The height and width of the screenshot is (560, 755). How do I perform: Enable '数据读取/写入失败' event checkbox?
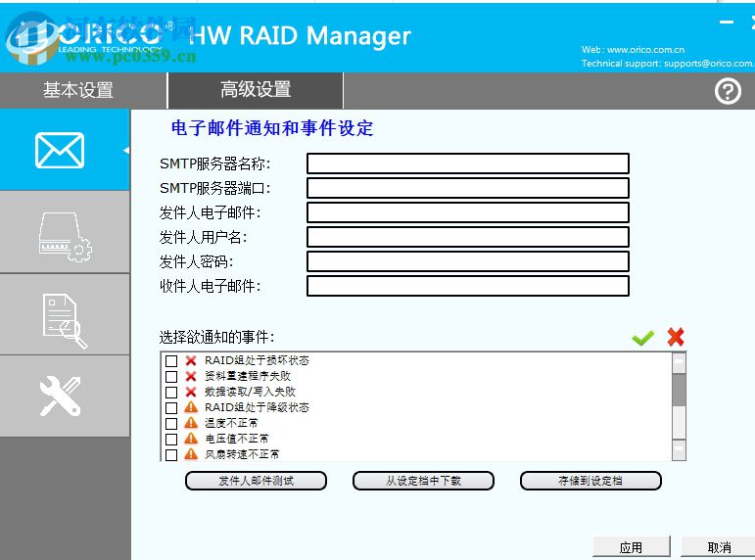(x=171, y=392)
